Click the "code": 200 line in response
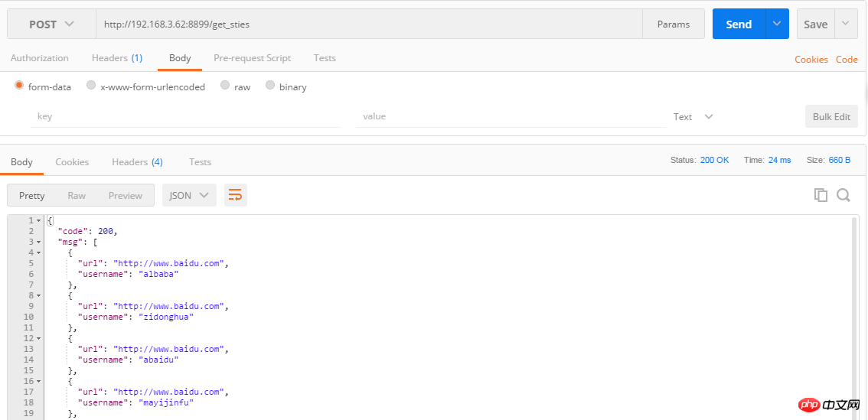 (x=87, y=231)
